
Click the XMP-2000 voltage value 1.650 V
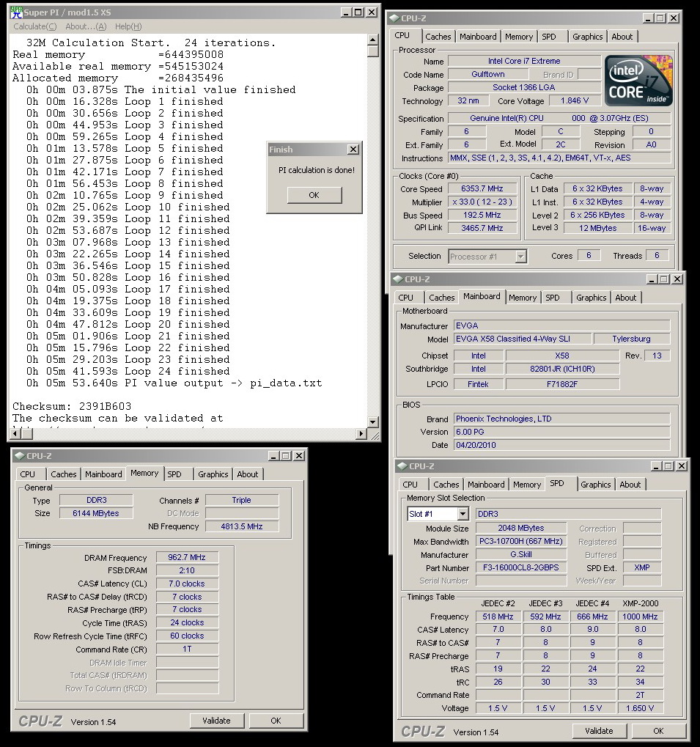640,708
